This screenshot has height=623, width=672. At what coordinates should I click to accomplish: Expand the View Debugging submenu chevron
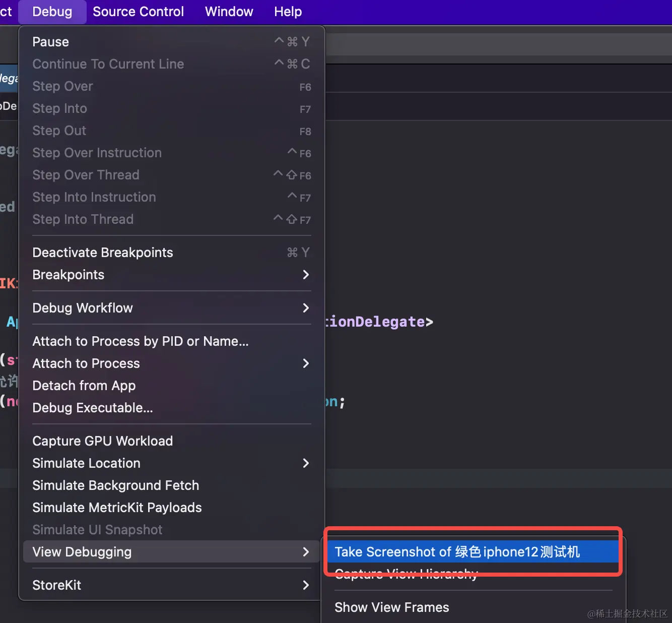pyautogui.click(x=305, y=552)
